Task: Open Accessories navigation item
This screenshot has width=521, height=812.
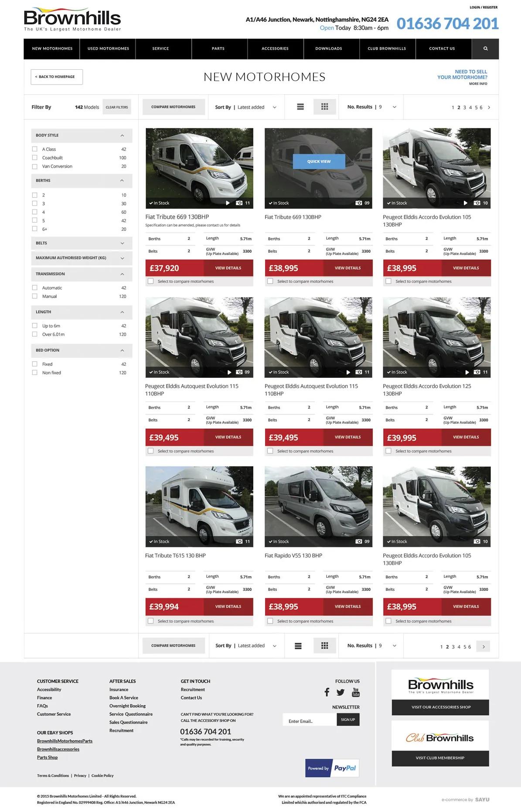Action: [x=275, y=48]
